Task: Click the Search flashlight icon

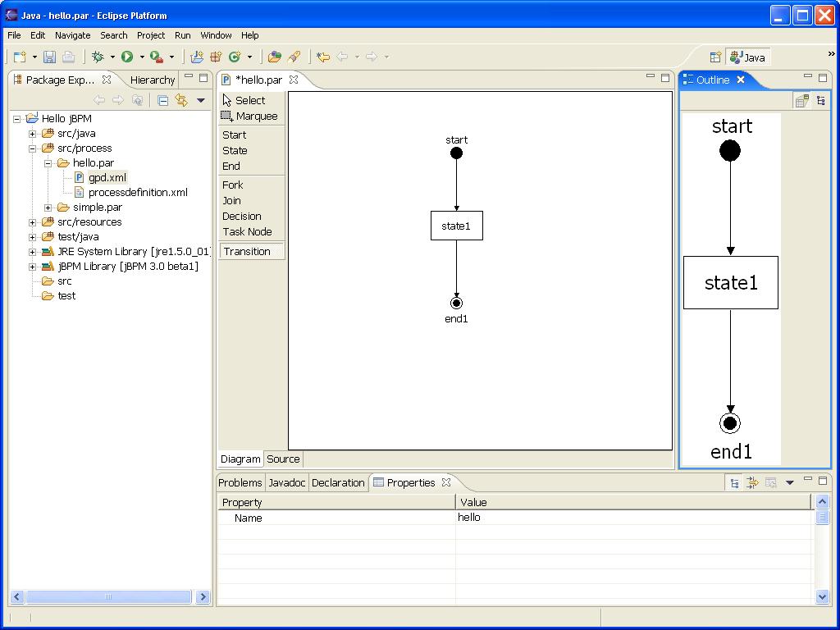Action: pyautogui.click(x=294, y=57)
